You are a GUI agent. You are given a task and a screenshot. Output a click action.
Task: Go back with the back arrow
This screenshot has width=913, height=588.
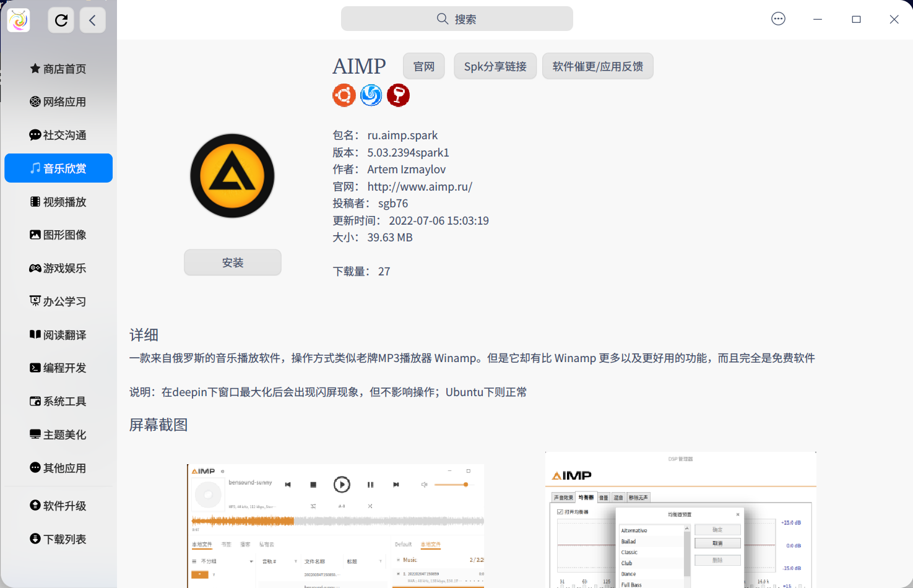click(92, 20)
